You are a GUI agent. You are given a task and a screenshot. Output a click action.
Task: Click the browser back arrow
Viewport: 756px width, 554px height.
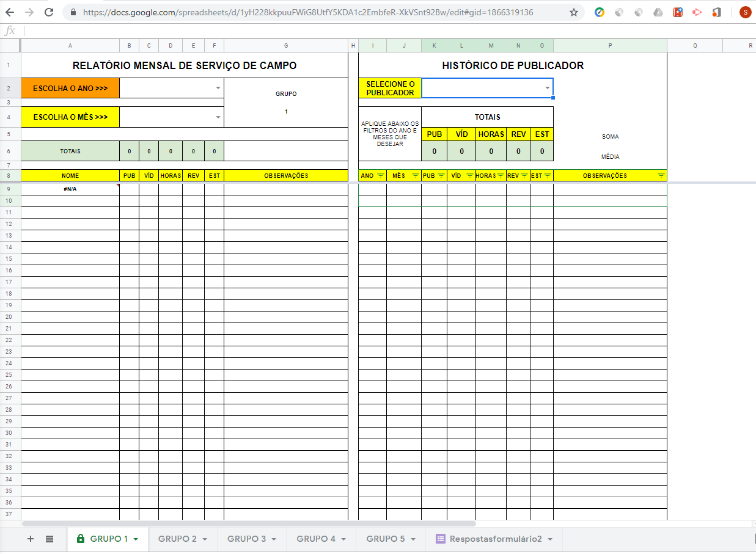[x=11, y=12]
